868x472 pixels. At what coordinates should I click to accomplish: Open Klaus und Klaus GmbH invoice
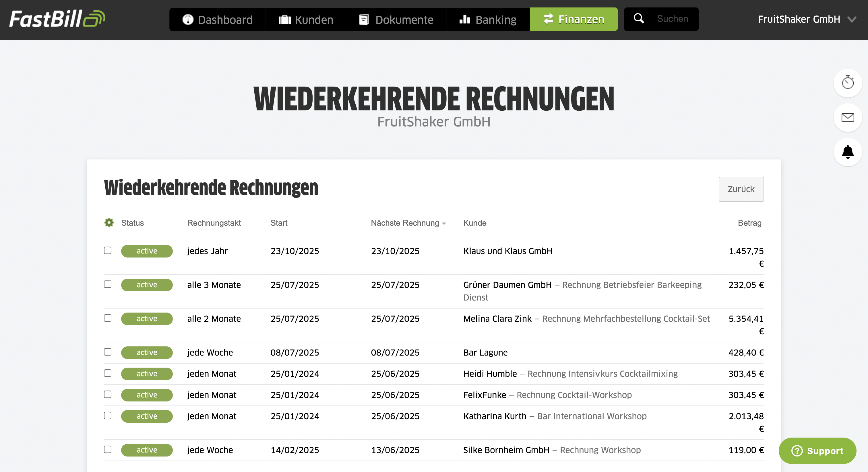coord(507,251)
